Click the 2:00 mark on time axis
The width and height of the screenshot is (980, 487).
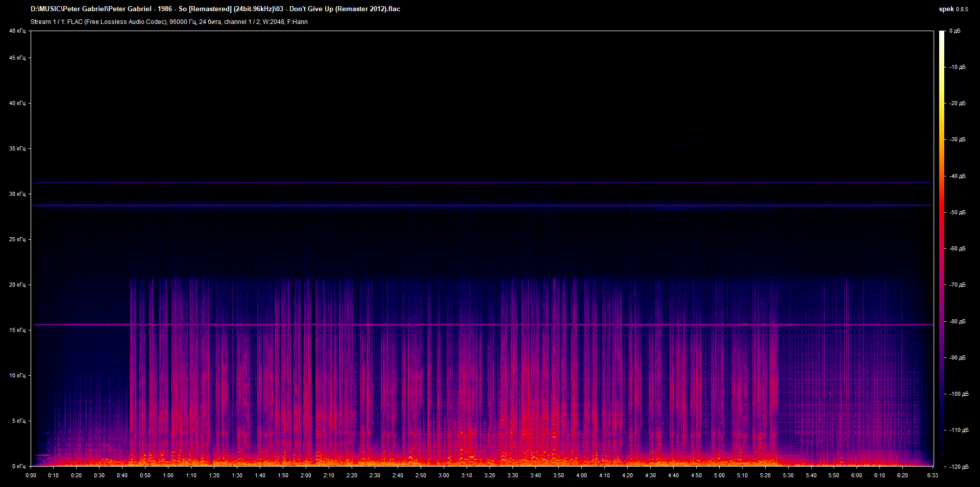306,475
